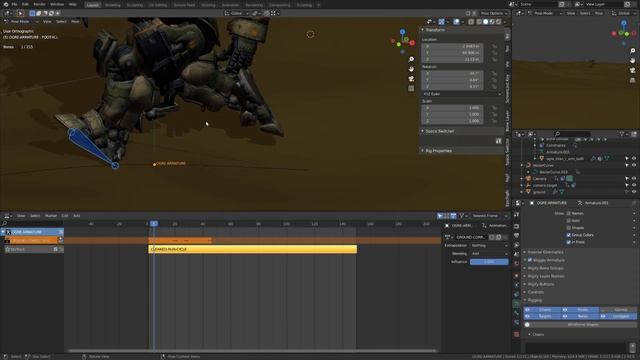
Task: Click the Scale Z value field
Action: pyautogui.click(x=452, y=121)
